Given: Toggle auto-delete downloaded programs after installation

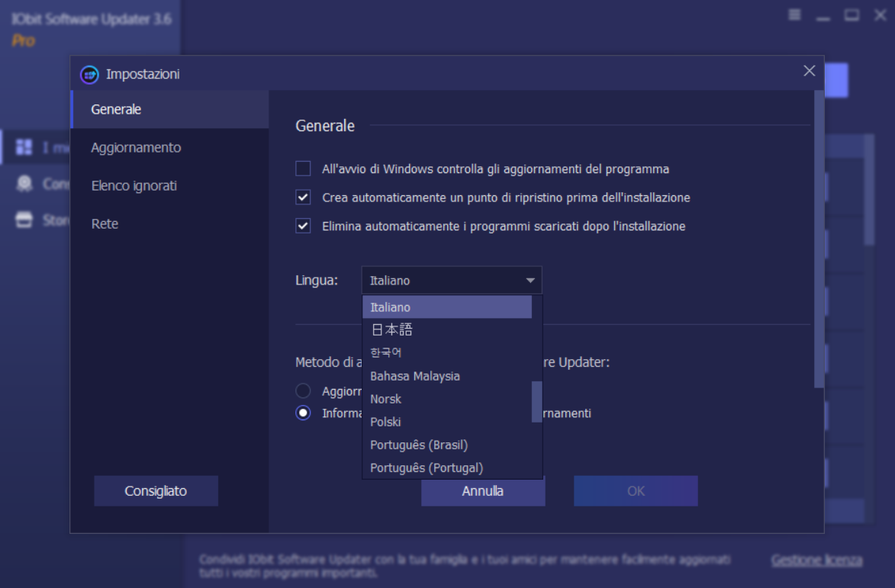Looking at the screenshot, I should coord(303,226).
